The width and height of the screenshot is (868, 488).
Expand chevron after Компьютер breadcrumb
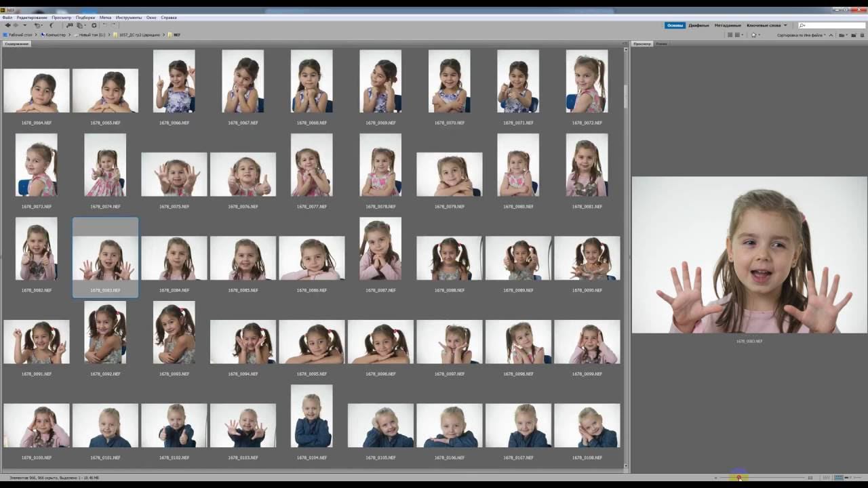71,35
